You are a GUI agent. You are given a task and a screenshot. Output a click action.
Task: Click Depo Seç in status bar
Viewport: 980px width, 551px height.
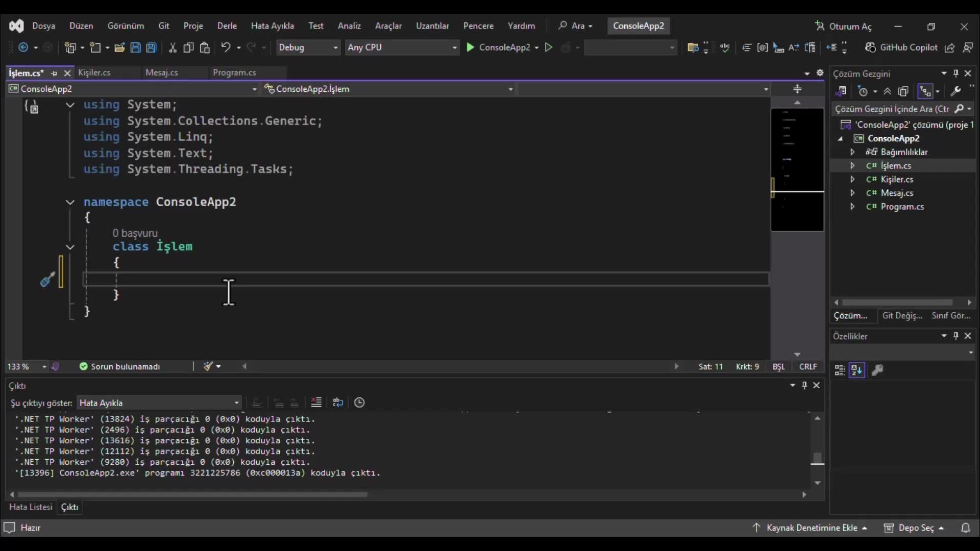(x=914, y=528)
